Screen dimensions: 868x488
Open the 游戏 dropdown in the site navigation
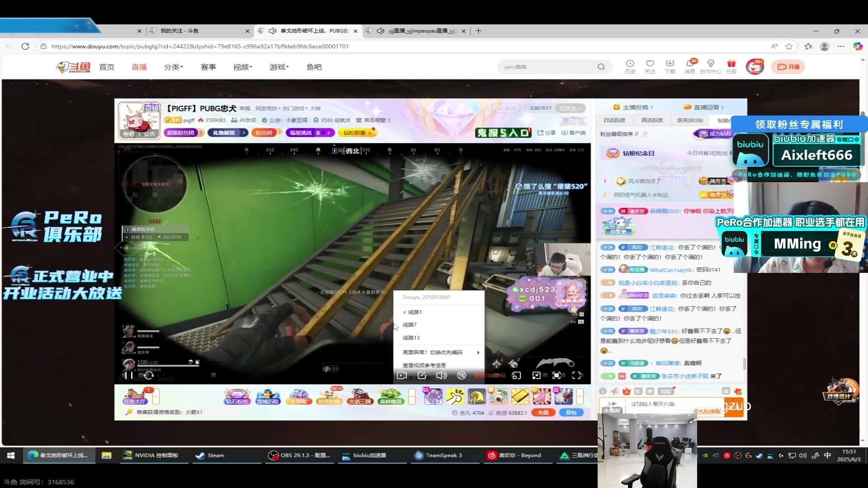click(x=279, y=67)
